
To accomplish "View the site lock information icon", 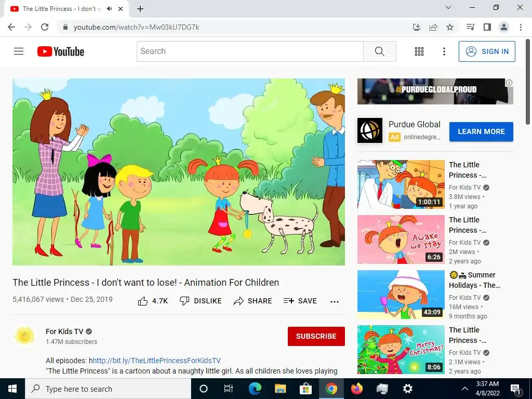I will tap(65, 27).
